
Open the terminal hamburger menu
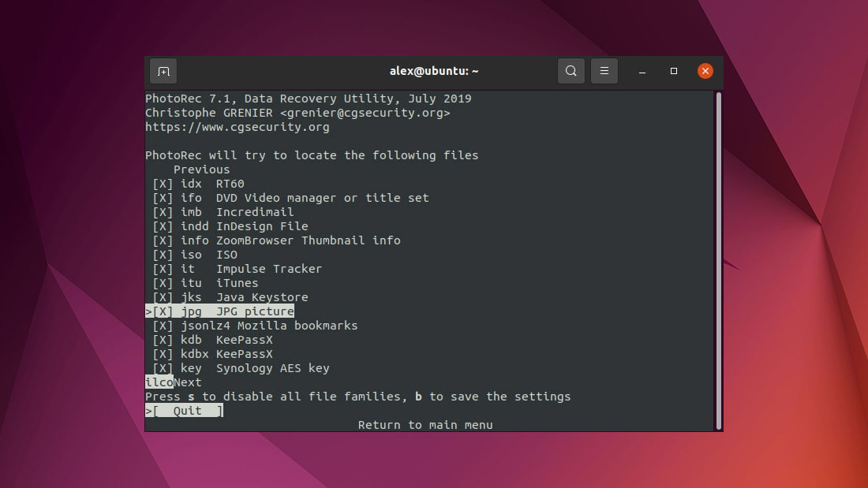604,72
